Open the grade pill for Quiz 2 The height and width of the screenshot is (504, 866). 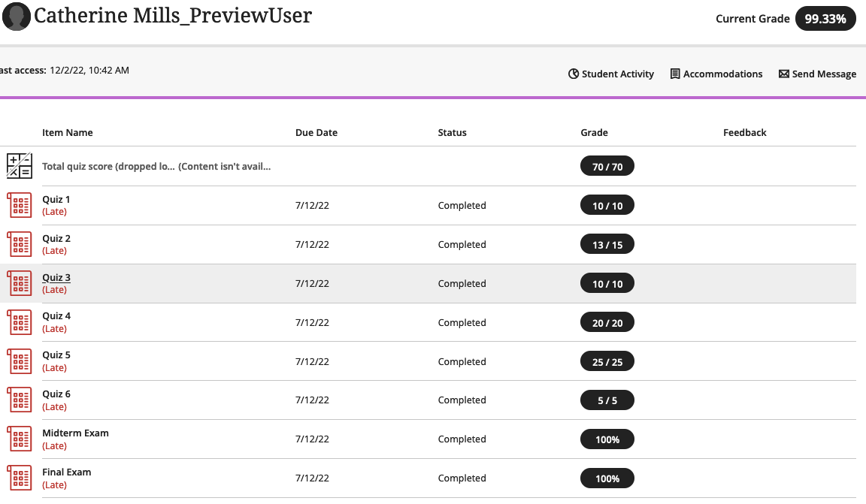point(607,243)
